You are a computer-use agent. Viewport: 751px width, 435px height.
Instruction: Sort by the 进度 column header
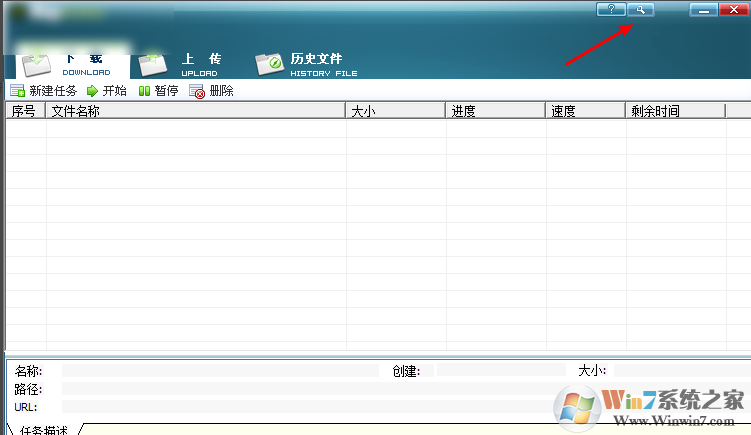(496, 111)
